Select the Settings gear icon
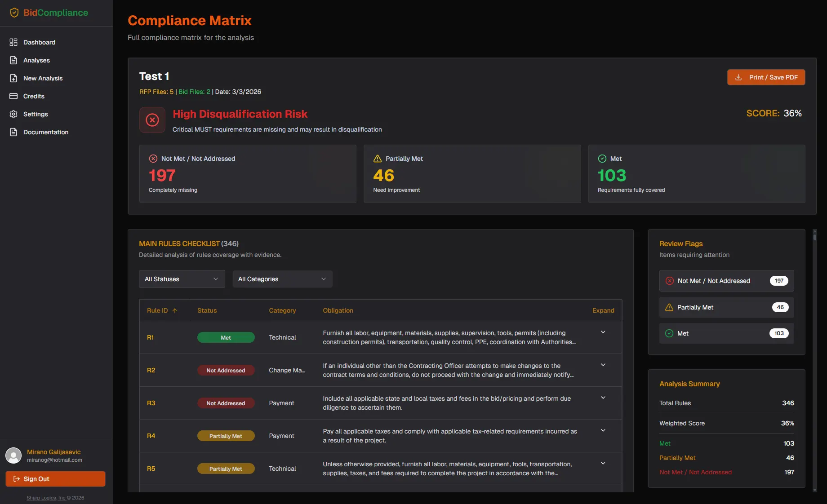827x504 pixels. [x=13, y=114]
